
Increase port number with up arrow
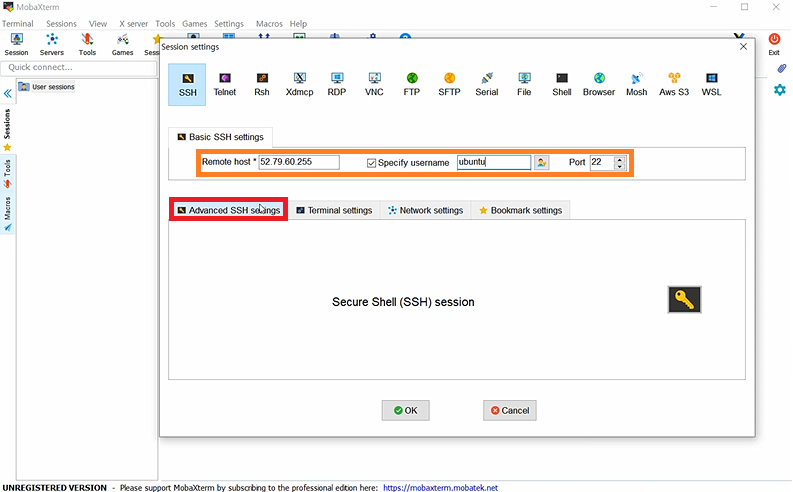620,159
